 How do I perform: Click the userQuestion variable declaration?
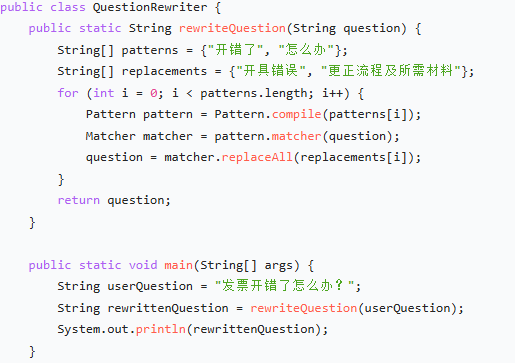click(150, 286)
